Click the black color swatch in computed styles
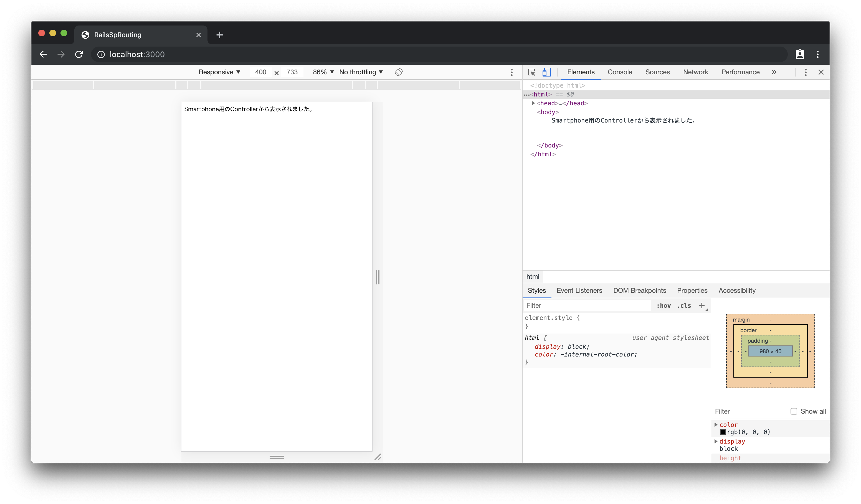The height and width of the screenshot is (504, 861). 723,432
